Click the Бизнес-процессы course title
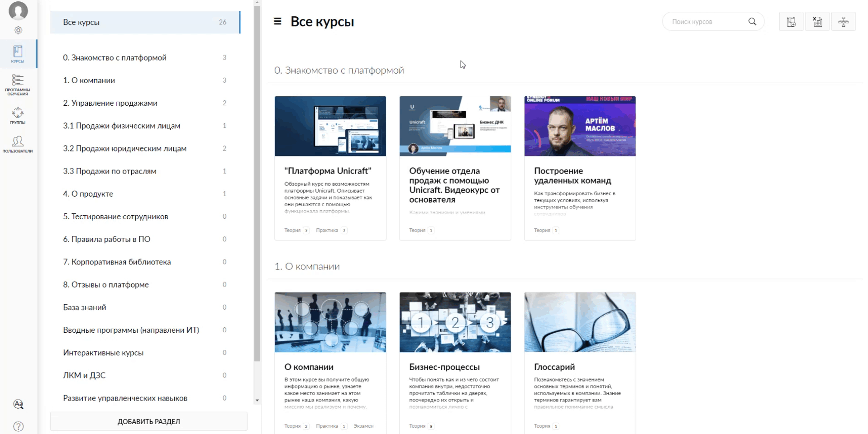868x434 pixels. click(x=444, y=367)
